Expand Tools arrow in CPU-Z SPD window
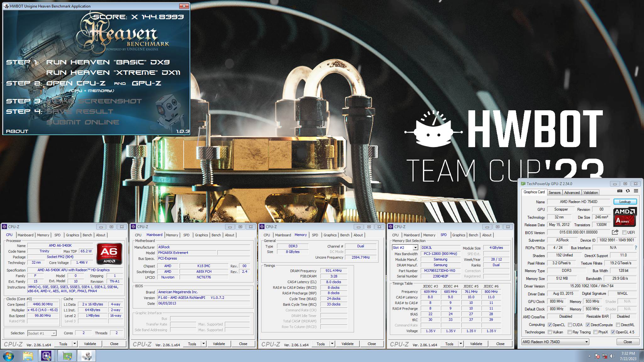Image resolution: width=644 pixels, height=362 pixels. (461, 344)
